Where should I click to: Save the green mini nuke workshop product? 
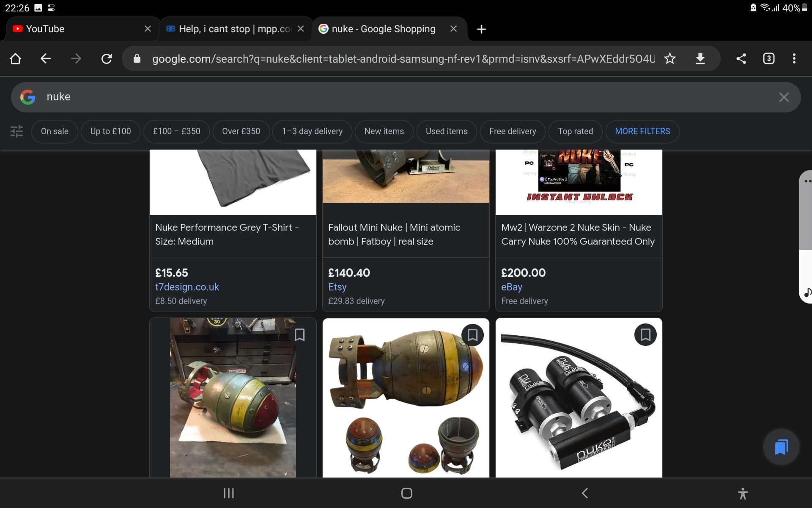(x=299, y=335)
